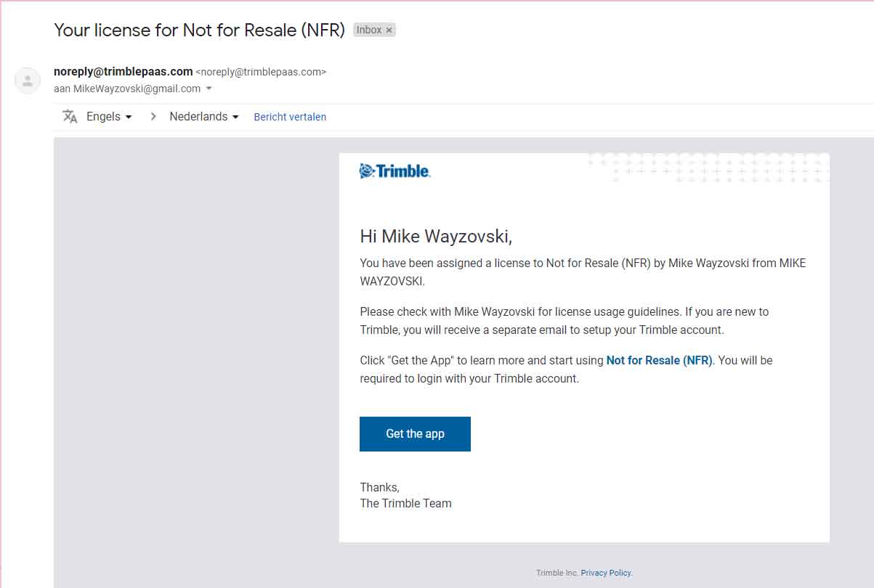Click the 'Thanks,' closing line

tap(379, 487)
